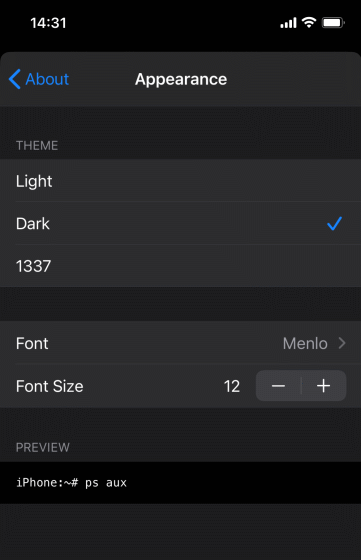Tap the Menlo font value

point(305,344)
